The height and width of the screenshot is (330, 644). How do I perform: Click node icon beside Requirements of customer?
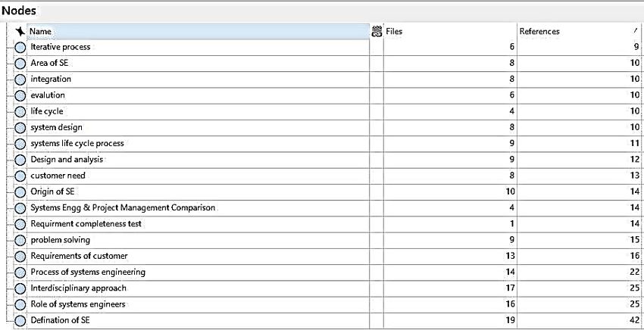coord(20,257)
